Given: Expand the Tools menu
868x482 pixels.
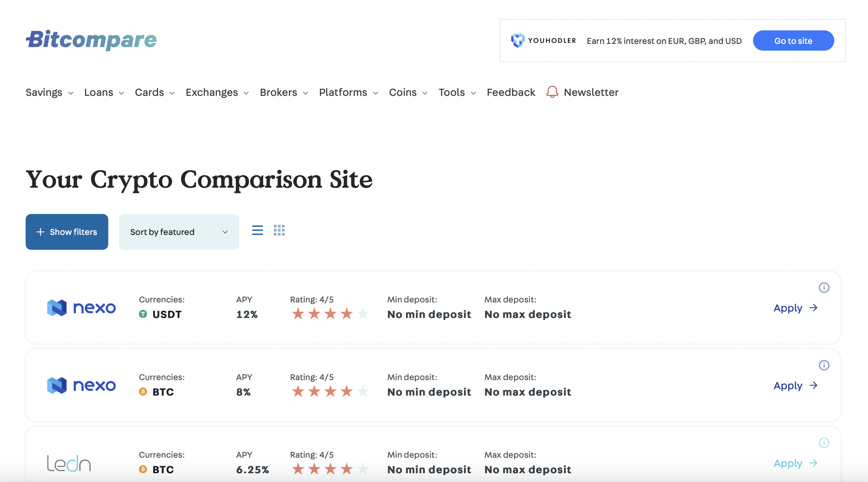Looking at the screenshot, I should 457,92.
